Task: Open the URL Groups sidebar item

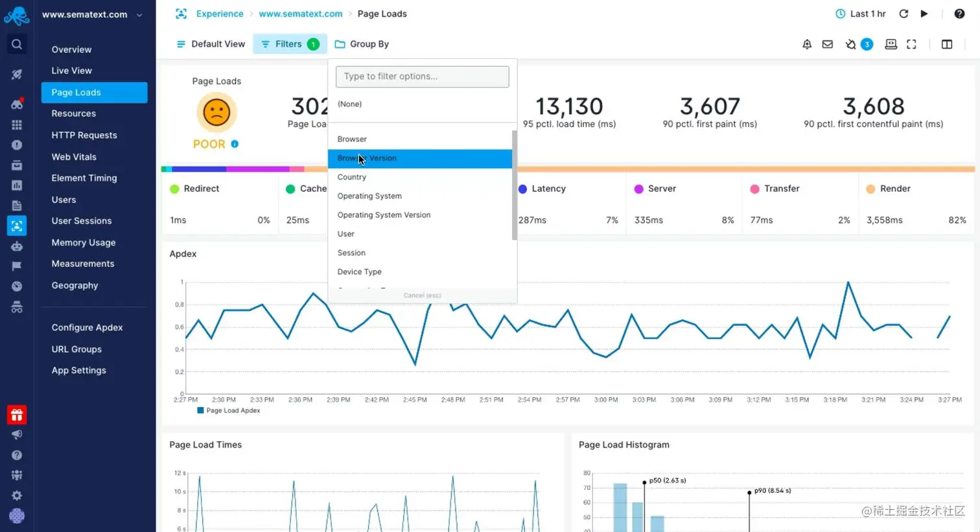Action: coord(94,349)
